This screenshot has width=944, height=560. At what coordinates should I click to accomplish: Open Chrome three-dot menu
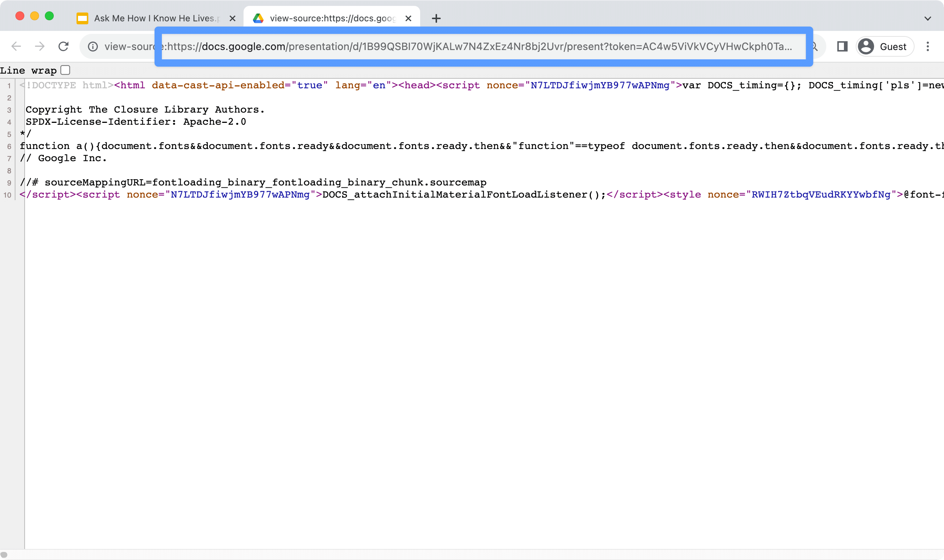tap(928, 46)
